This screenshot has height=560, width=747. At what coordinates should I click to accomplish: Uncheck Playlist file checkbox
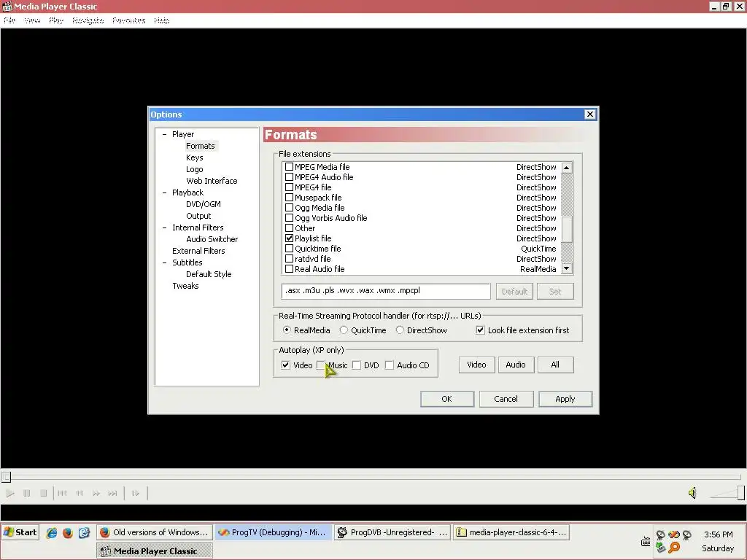pyautogui.click(x=289, y=238)
